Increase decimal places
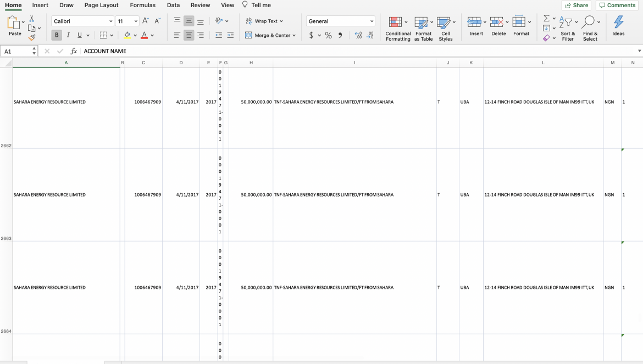The image size is (643, 364). pos(358,35)
